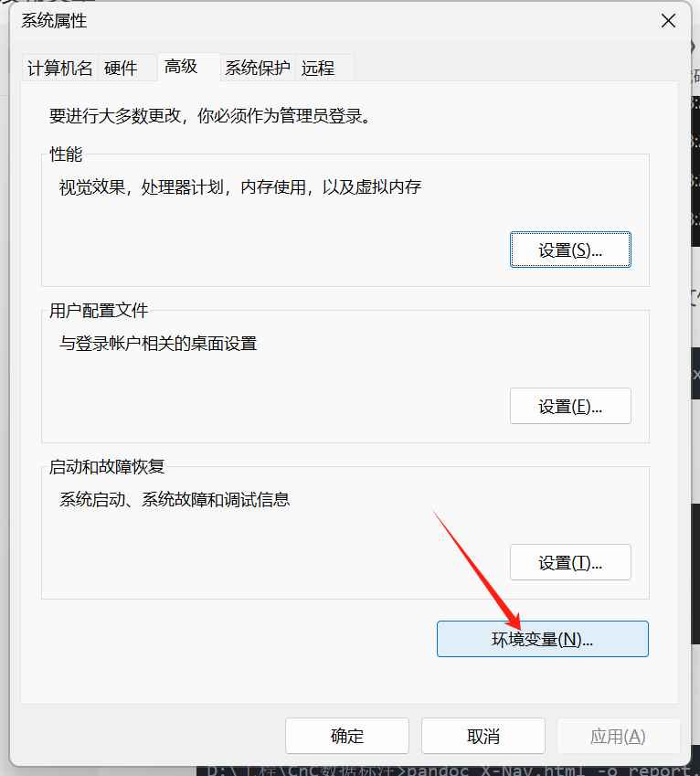Open 环境变量(N) dialog
This screenshot has height=776, width=700.
pos(543,640)
